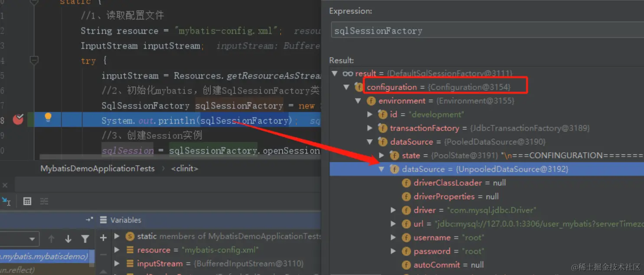Expand the state PoolState node

coord(381,155)
